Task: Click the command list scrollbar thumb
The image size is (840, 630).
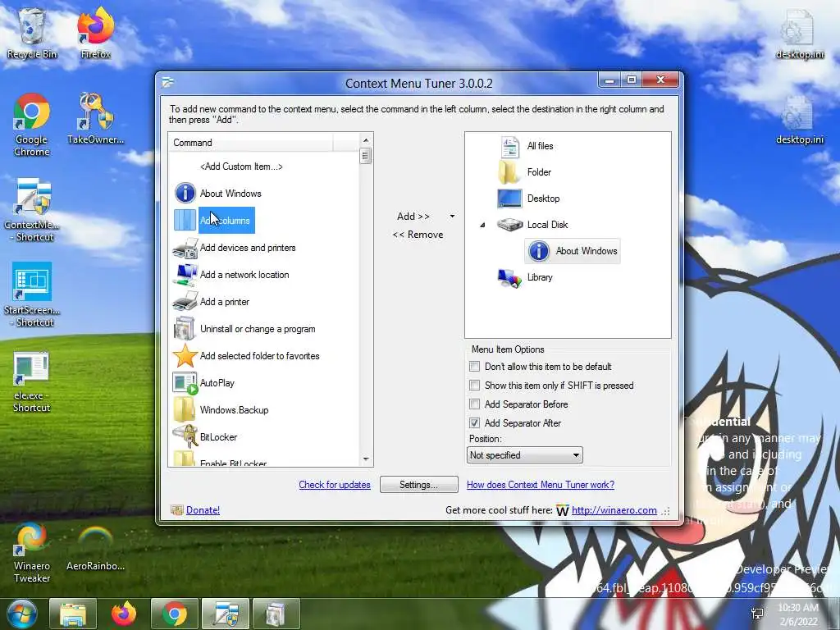Action: click(366, 157)
